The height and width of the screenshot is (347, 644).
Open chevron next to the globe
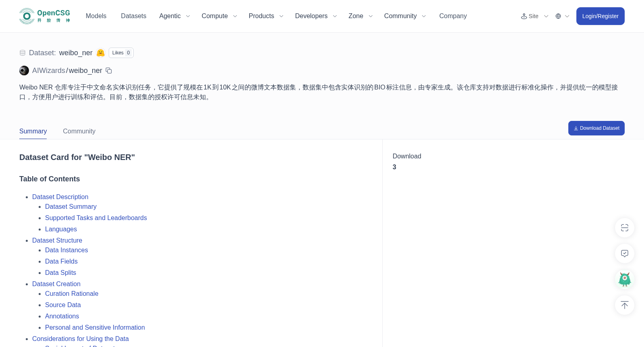pyautogui.click(x=567, y=16)
